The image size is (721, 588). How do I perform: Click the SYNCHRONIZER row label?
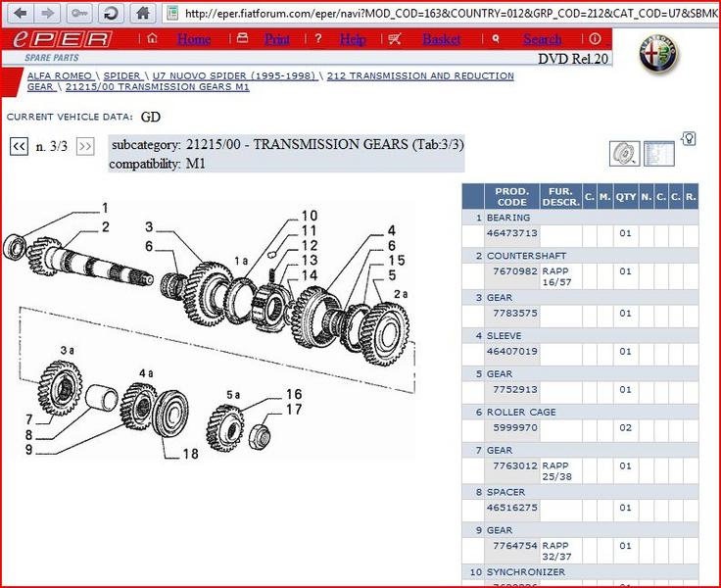click(526, 572)
